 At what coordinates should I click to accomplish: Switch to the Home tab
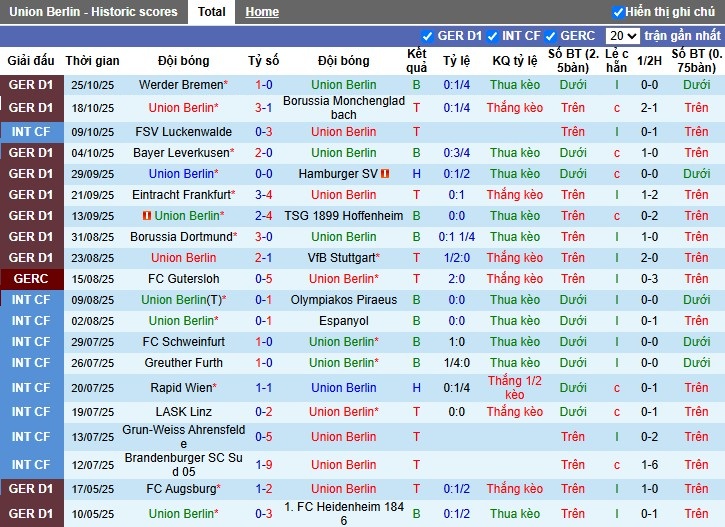[x=262, y=12]
